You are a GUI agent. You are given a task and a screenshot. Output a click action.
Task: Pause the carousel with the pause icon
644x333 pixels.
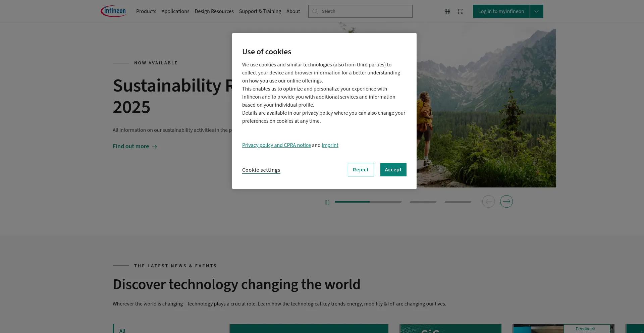pos(327,202)
